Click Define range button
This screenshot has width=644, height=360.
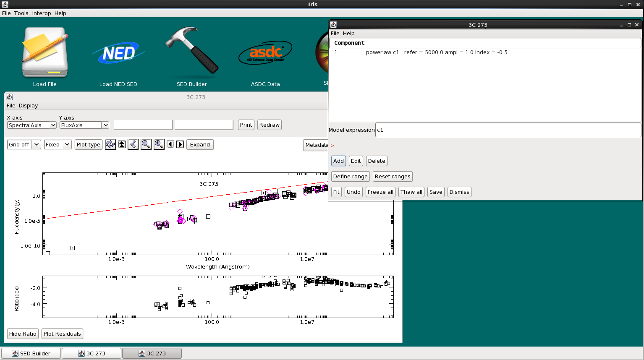click(351, 176)
